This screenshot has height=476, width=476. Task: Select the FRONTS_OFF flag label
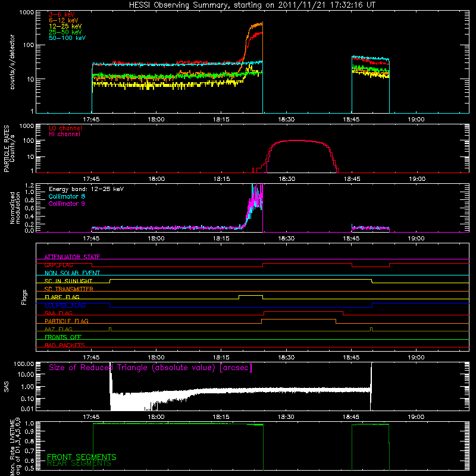[63, 337]
